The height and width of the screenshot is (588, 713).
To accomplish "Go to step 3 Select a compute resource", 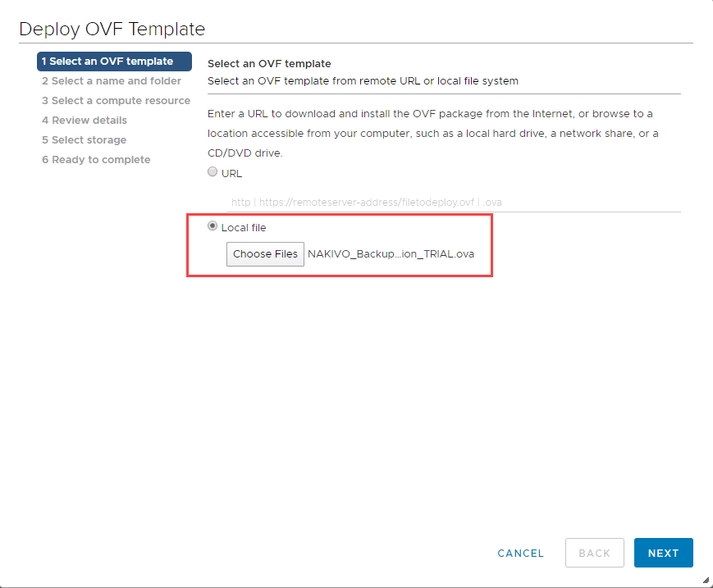I will 116,100.
